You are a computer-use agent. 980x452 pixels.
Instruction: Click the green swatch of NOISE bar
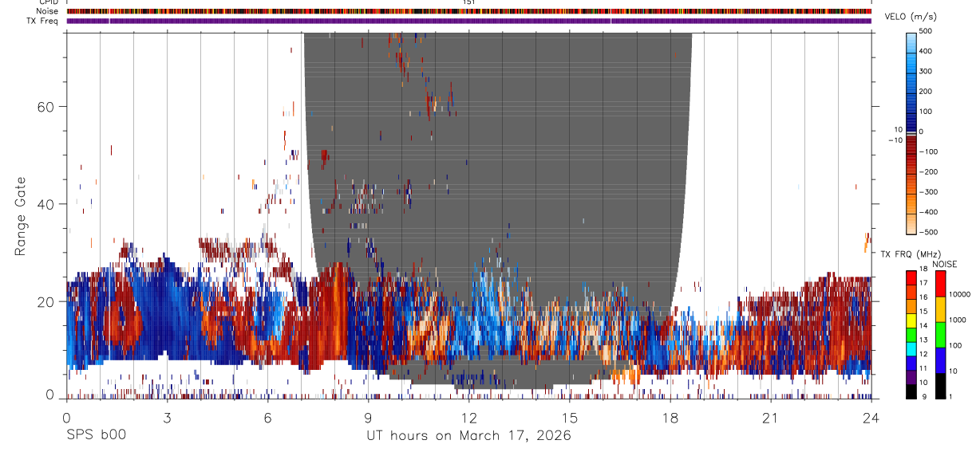click(x=940, y=334)
